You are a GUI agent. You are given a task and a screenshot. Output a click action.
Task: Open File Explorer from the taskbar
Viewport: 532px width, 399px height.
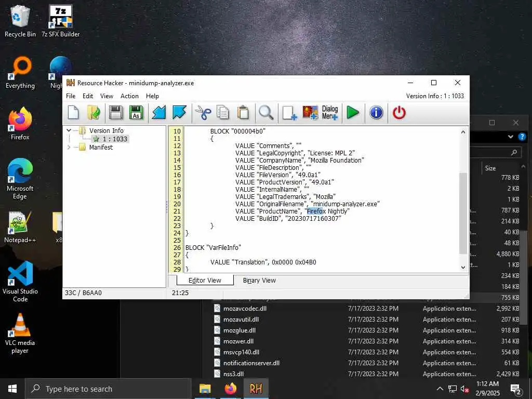(x=205, y=389)
